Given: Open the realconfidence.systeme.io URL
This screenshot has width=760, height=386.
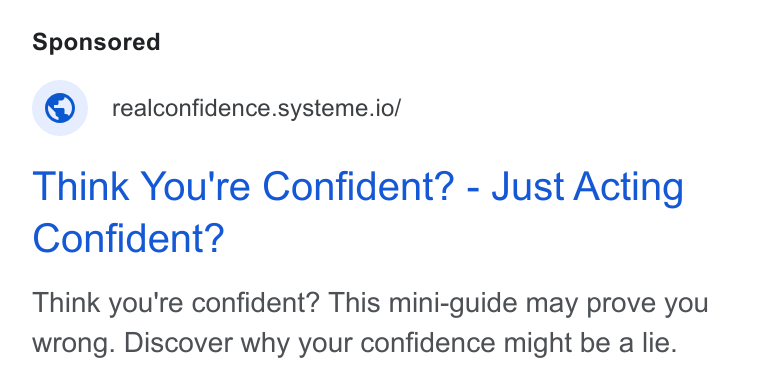Looking at the screenshot, I should (x=256, y=109).
